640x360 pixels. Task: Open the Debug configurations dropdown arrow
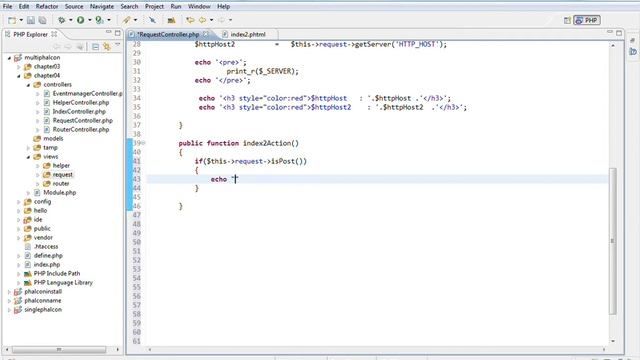[x=70, y=20]
